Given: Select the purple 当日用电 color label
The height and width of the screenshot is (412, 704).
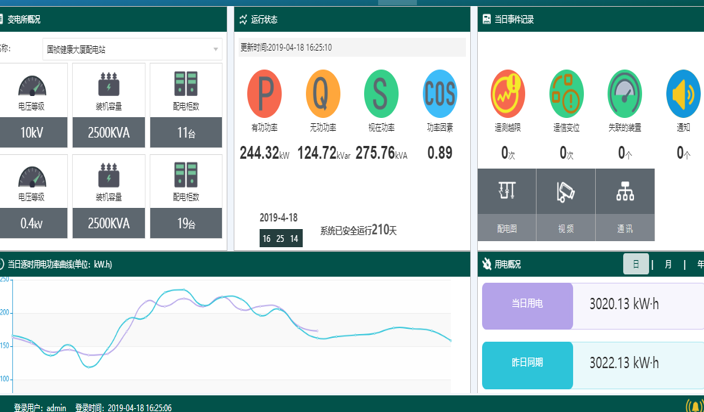Looking at the screenshot, I should (x=527, y=304).
